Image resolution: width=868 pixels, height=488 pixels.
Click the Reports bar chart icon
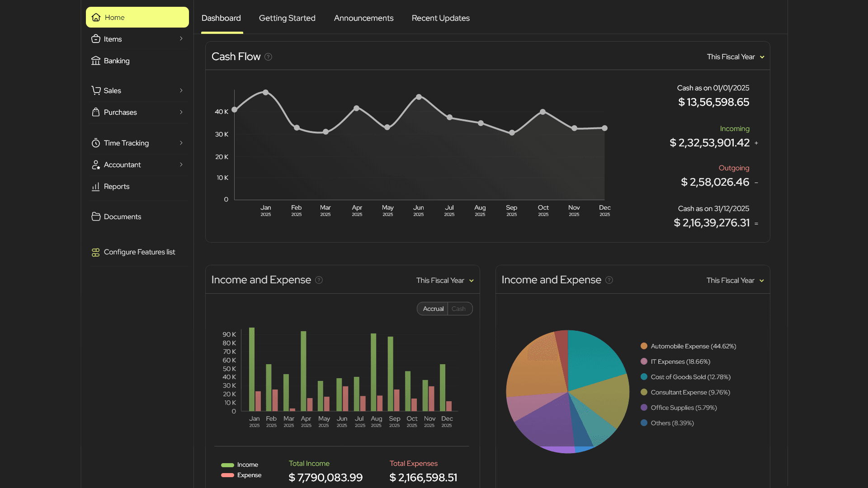click(x=96, y=186)
